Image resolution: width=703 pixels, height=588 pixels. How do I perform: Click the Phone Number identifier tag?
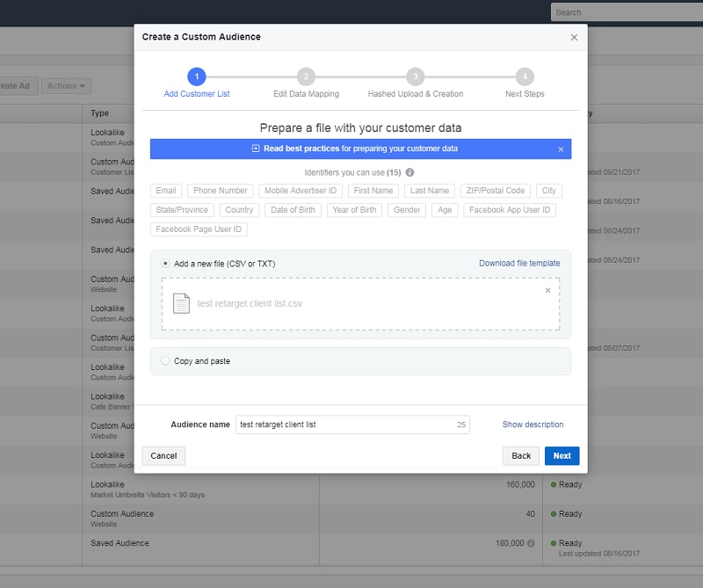[x=221, y=191]
